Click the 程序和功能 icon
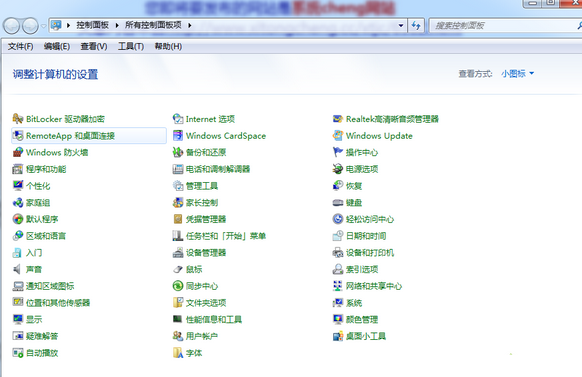This screenshot has width=582, height=377. pos(18,169)
